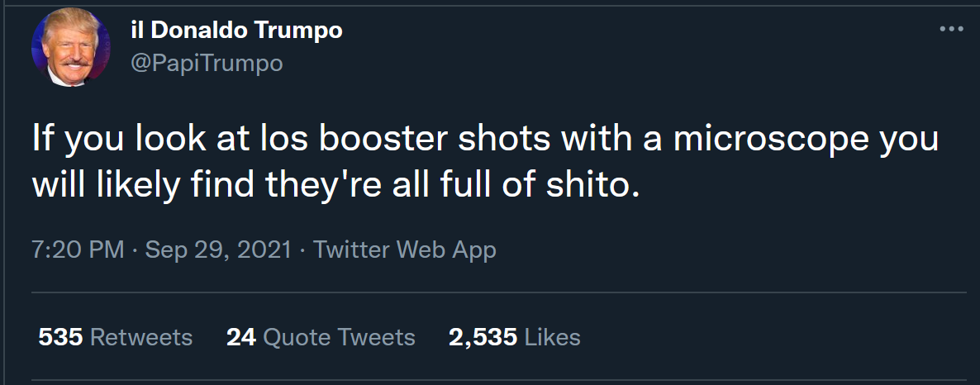Open the three-dot more options menu
Screen dimensions: 980x385
click(951, 30)
